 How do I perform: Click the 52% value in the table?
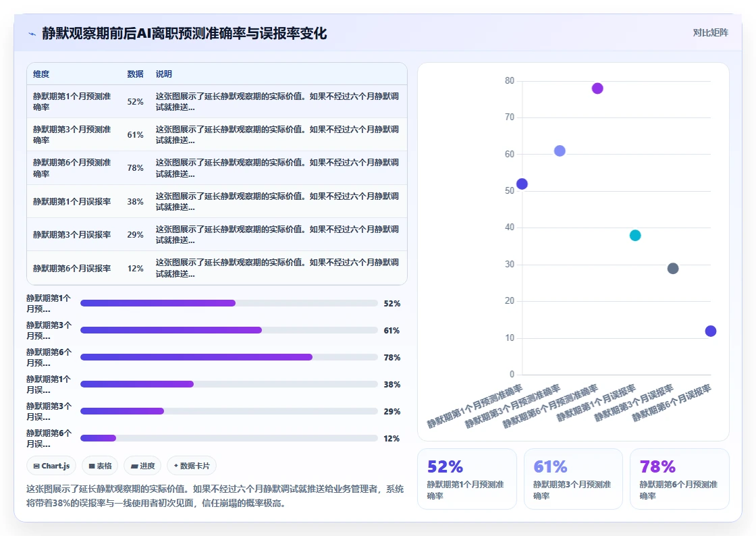click(135, 102)
